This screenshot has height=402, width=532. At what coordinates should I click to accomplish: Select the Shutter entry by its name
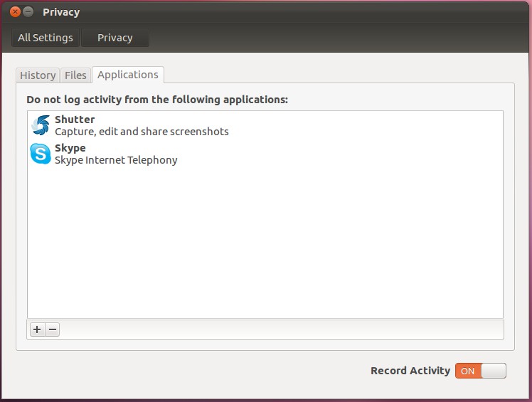(x=75, y=120)
